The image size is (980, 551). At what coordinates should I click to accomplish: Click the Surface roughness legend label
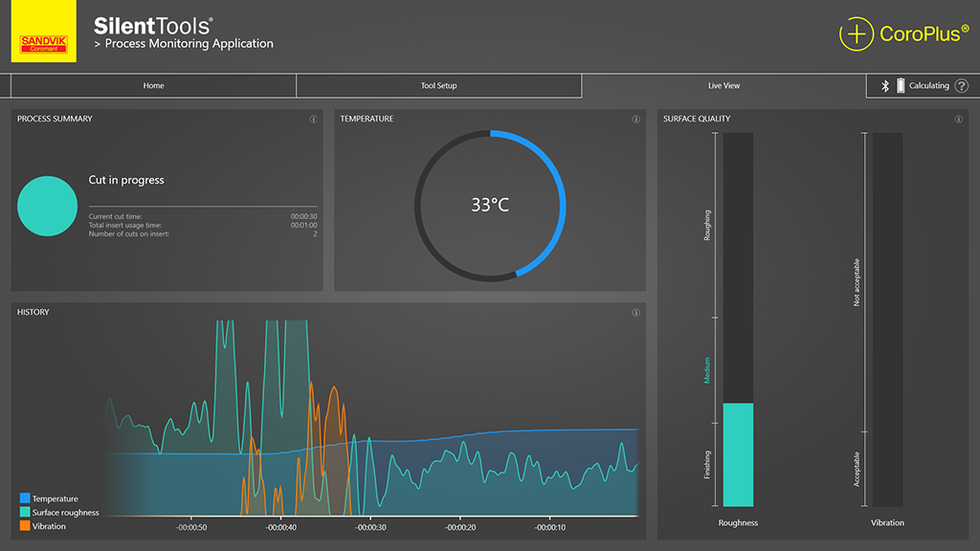click(x=66, y=513)
